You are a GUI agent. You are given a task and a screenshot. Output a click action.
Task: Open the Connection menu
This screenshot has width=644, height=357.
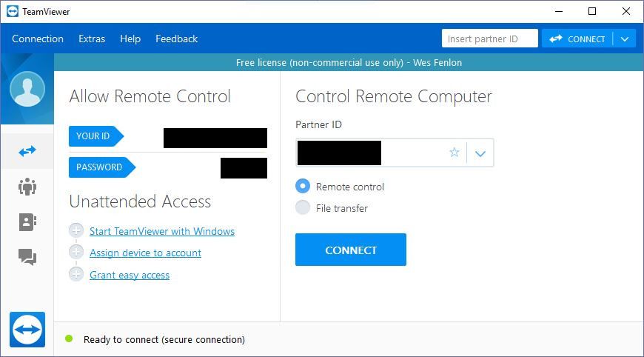[38, 39]
